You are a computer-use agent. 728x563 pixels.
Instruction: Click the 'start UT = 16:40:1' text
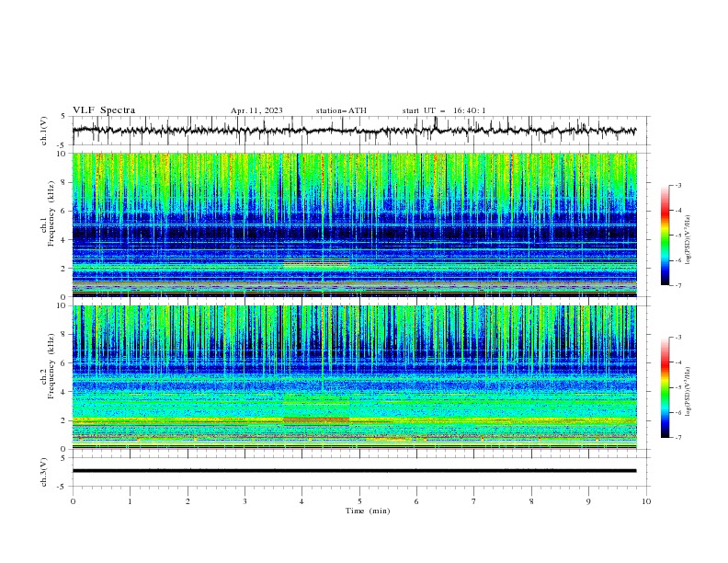coord(444,110)
